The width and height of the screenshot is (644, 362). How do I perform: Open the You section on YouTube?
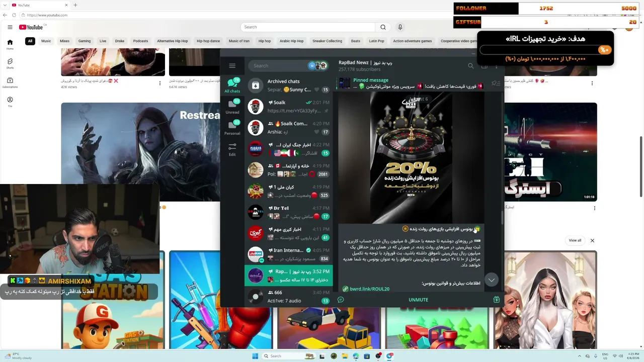(x=10, y=102)
